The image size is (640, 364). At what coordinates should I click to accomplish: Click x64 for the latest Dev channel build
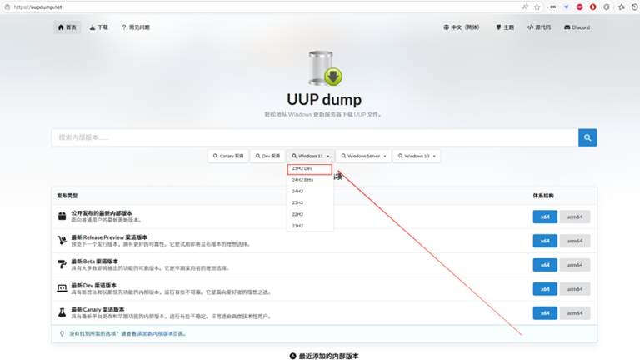tap(544, 289)
